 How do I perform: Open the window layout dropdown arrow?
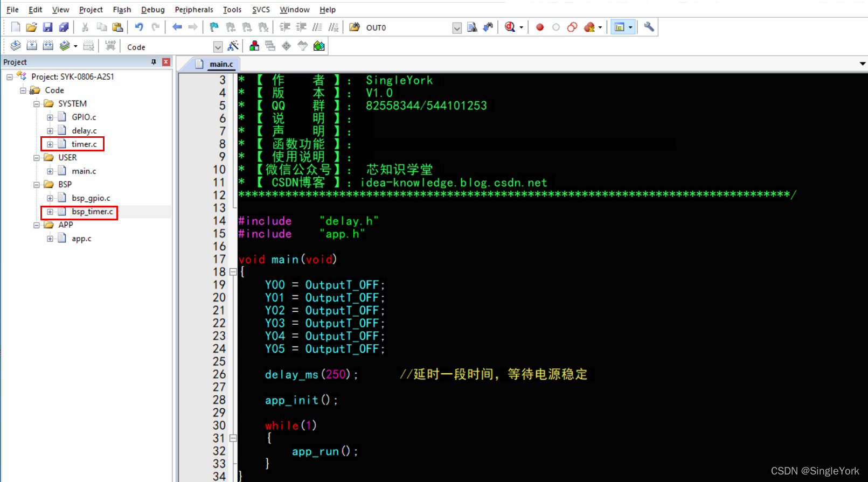(x=630, y=27)
